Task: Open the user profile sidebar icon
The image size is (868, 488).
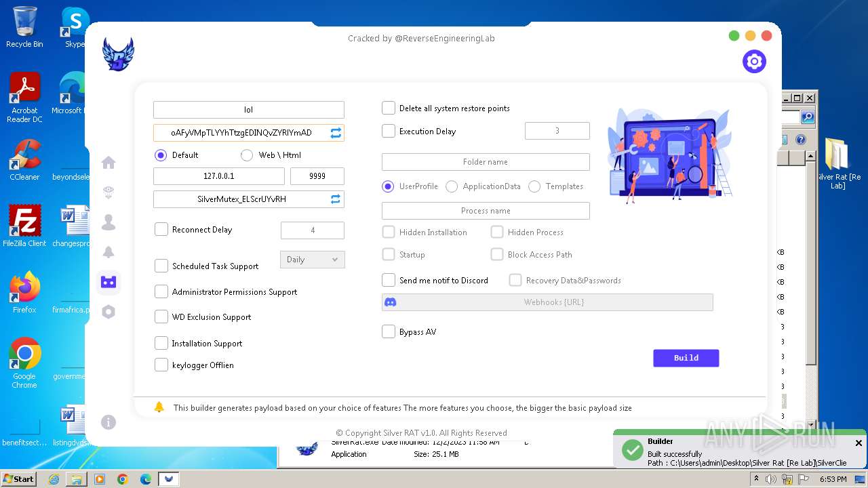Action: [108, 222]
